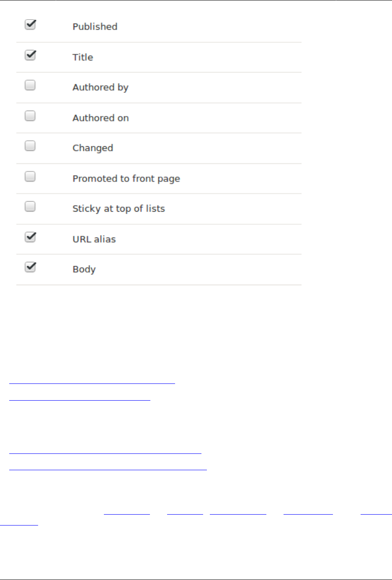This screenshot has width=392, height=580.
Task: Click the Changed field label
Action: click(93, 148)
